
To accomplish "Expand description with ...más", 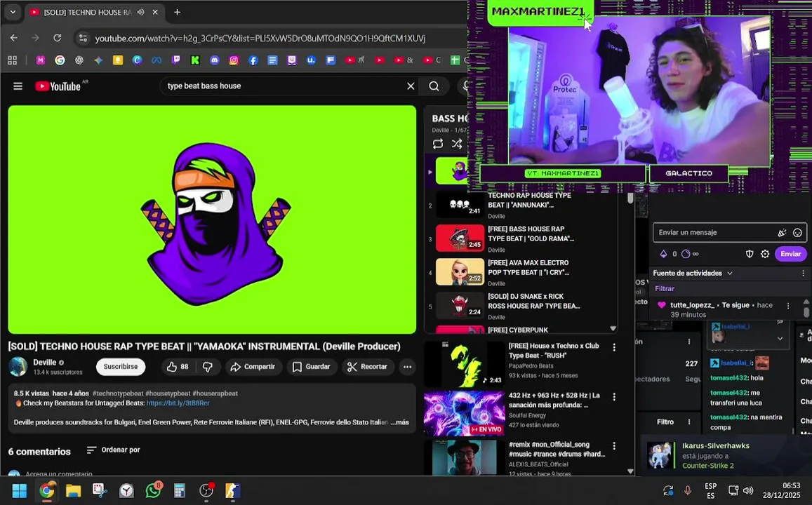I will (x=399, y=422).
